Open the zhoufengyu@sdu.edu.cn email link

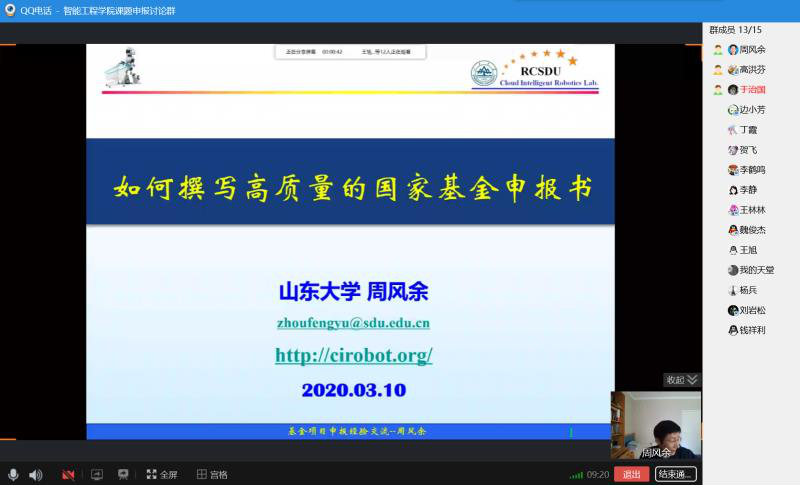[x=353, y=323]
